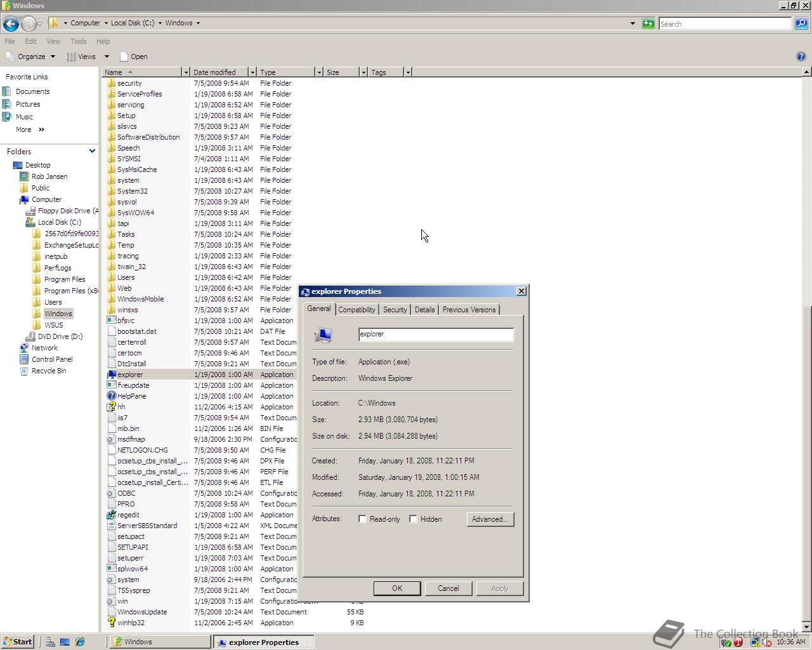The height and width of the screenshot is (650, 812).
Task: Click Cancel in explorer Properties
Action: (448, 588)
